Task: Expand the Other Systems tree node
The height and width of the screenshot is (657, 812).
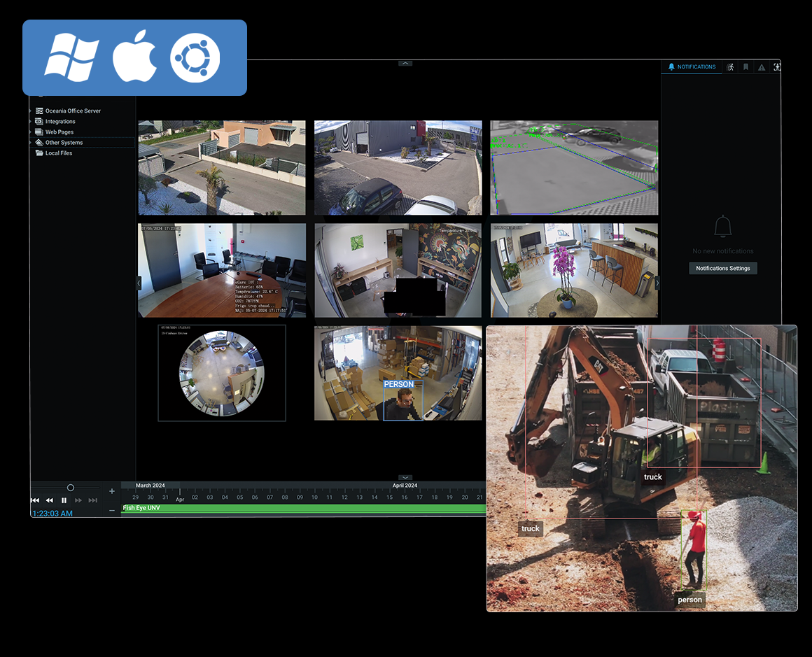Action: click(31, 142)
